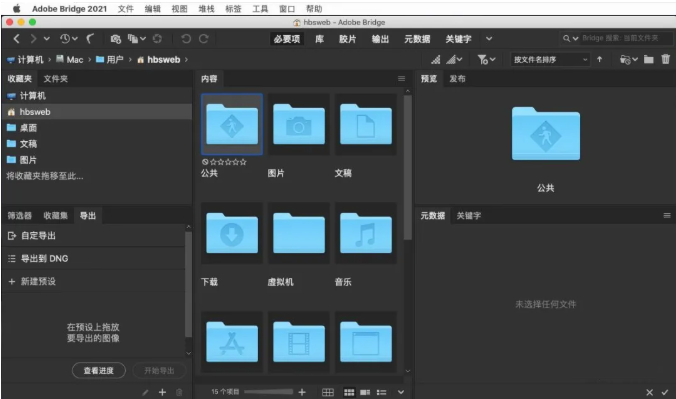676x399 pixels.
Task: Go back with the left arrow
Action: 16,39
